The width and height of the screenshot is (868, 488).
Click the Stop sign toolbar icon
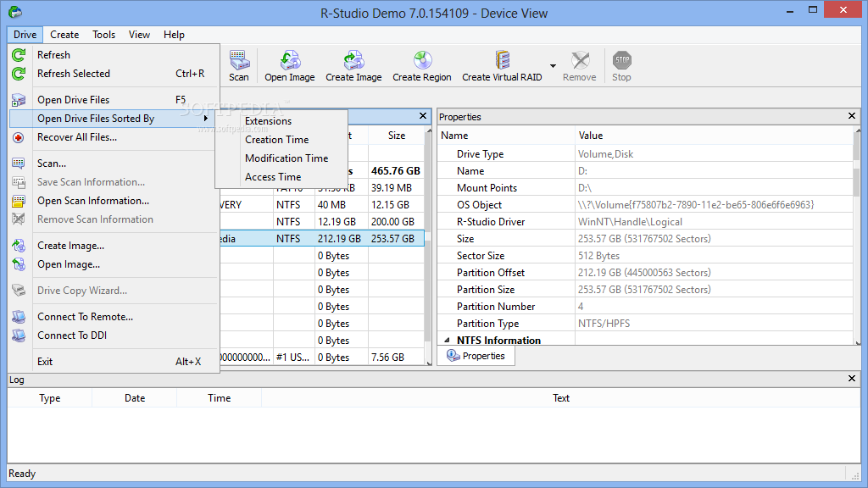[x=621, y=60]
